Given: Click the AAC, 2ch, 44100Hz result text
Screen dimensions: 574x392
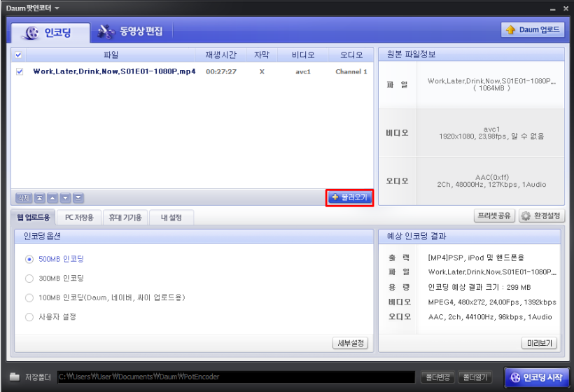Looking at the screenshot, I should click(490, 317).
